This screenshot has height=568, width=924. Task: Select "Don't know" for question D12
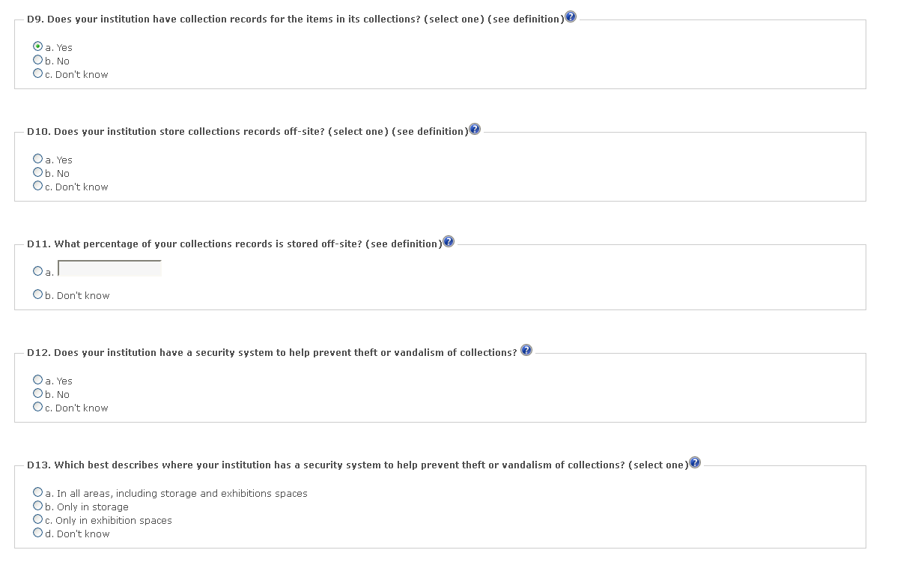tap(38, 408)
